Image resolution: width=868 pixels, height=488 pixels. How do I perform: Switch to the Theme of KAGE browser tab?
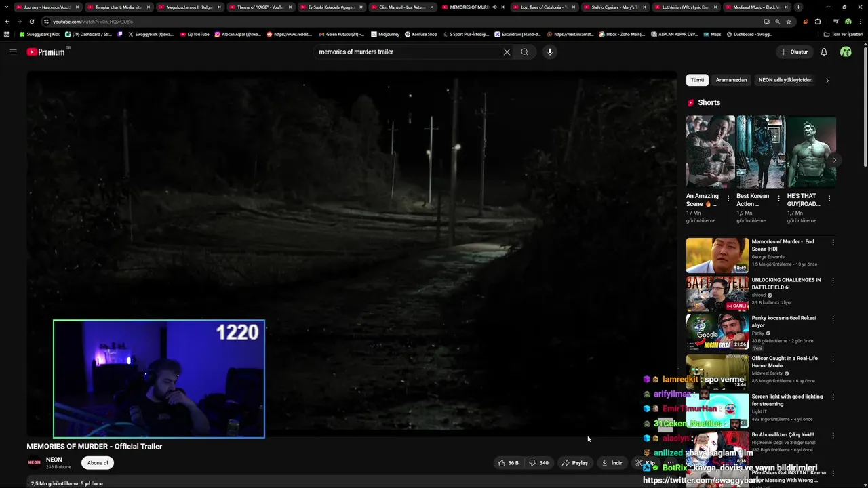(260, 7)
